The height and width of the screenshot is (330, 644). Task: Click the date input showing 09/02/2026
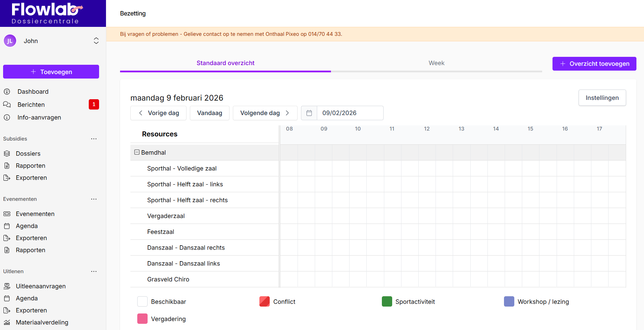click(x=349, y=113)
